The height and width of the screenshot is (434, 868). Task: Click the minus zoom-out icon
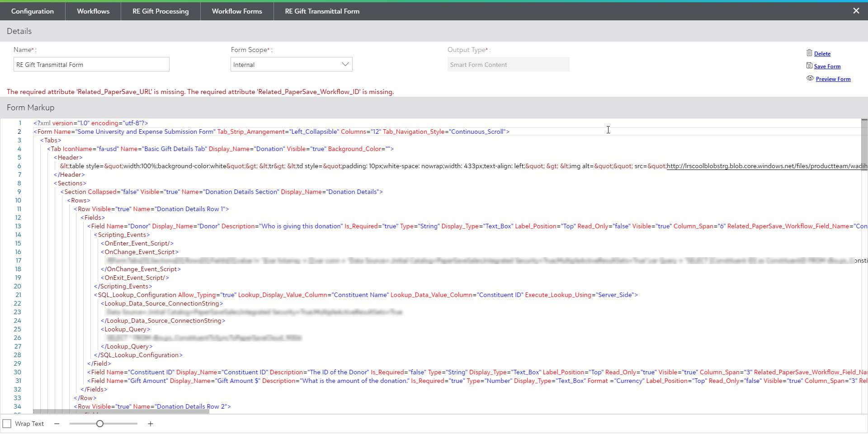[57, 424]
